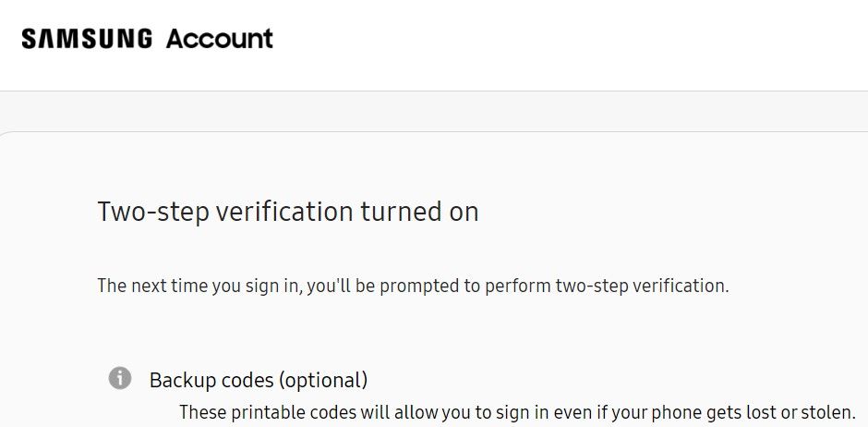Click the Account wordmark beside the logo
Viewport: 868px width, 427px height.
pos(220,39)
